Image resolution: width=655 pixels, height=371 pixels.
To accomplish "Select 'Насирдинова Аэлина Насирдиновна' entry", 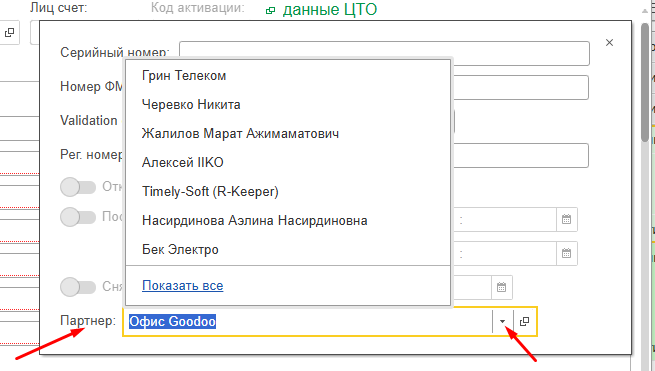I will (288, 220).
